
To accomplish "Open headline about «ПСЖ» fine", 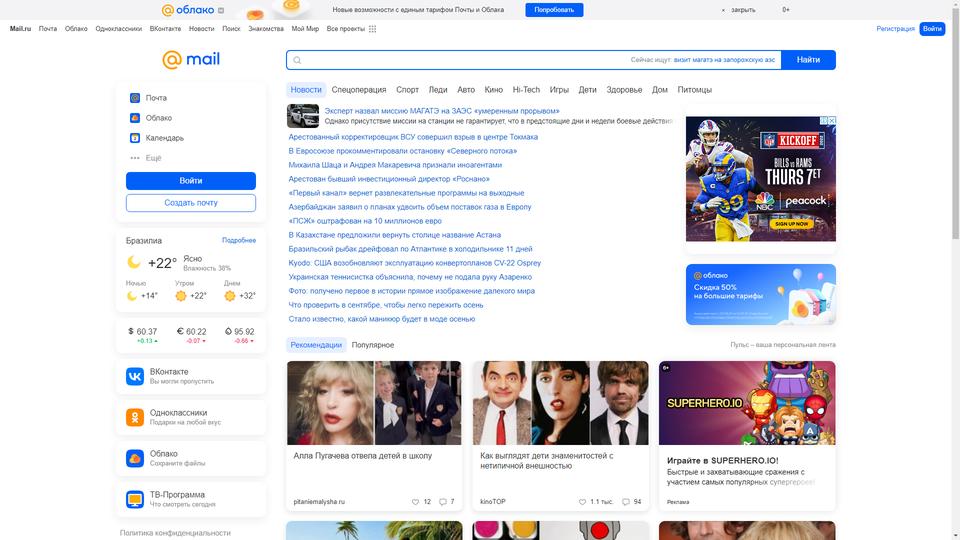I will pos(365,221).
